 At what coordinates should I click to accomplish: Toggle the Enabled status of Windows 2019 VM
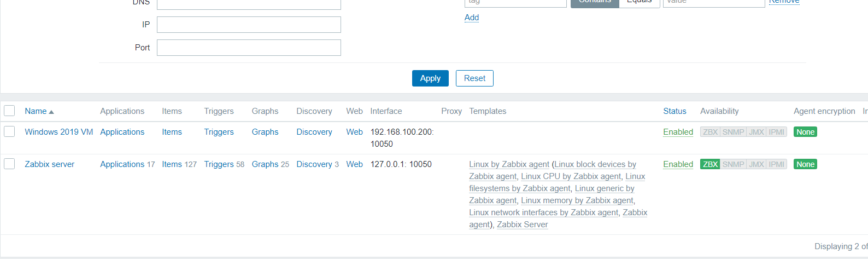click(x=678, y=132)
